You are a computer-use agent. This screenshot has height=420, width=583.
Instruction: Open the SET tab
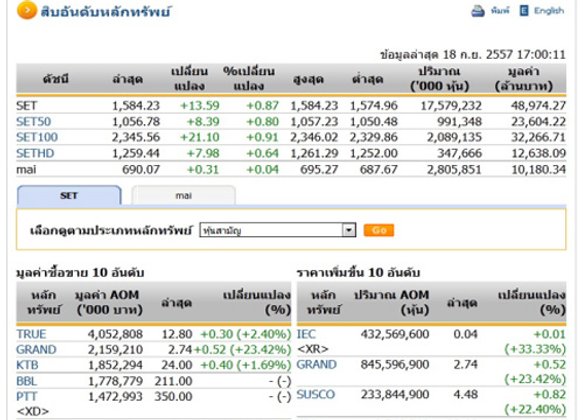click(69, 195)
